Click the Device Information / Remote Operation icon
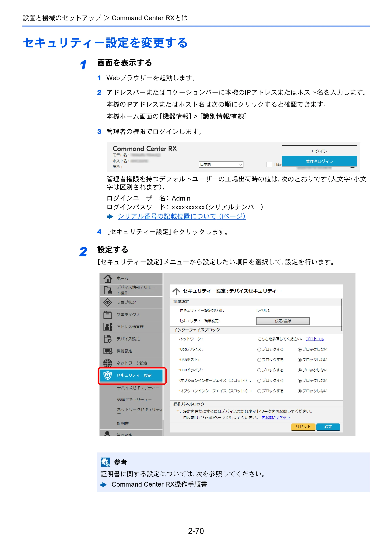This screenshot has width=392, height=555. 108,290
